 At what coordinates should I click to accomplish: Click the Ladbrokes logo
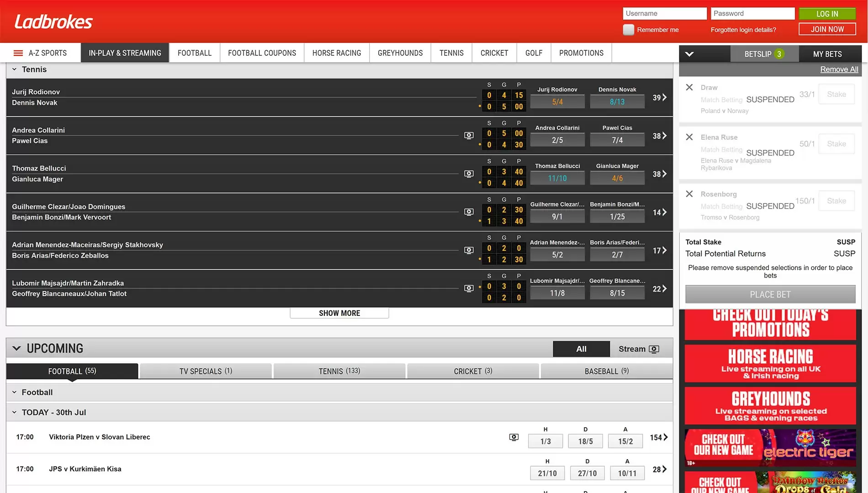pyautogui.click(x=53, y=21)
